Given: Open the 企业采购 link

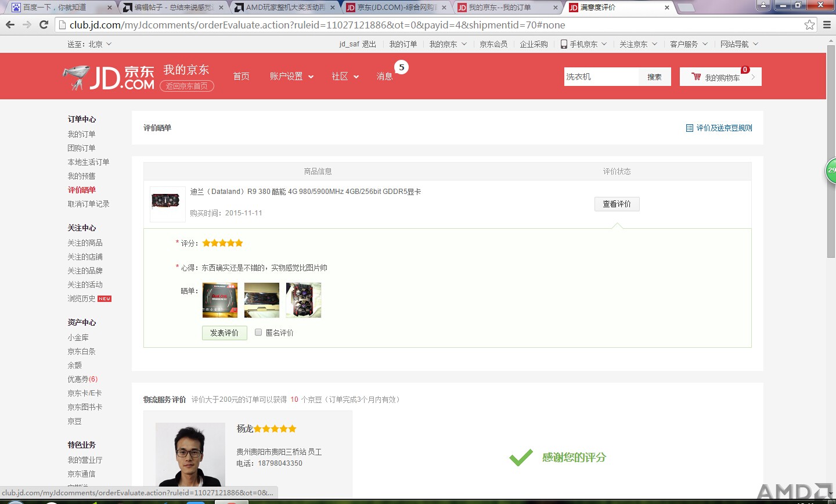Looking at the screenshot, I should pyautogui.click(x=534, y=44).
